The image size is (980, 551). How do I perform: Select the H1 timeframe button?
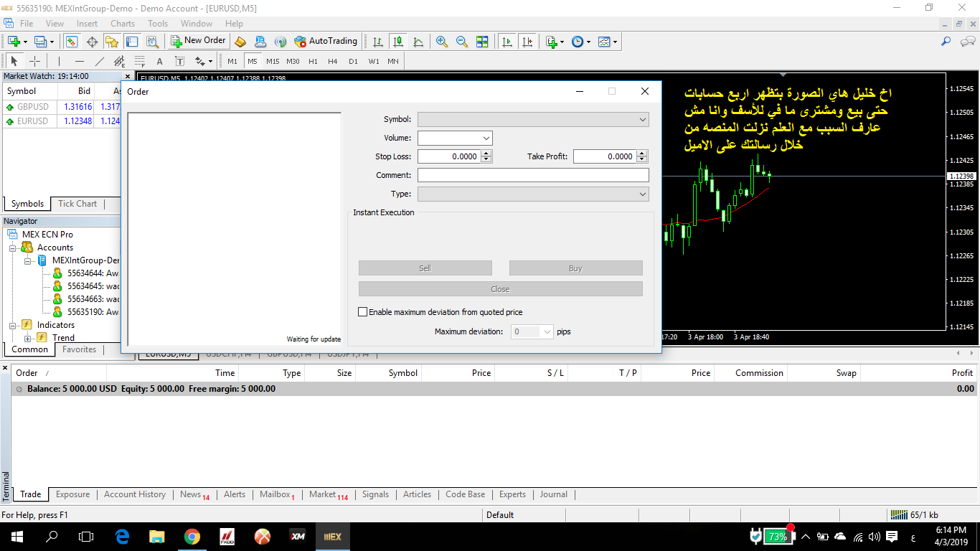(313, 61)
